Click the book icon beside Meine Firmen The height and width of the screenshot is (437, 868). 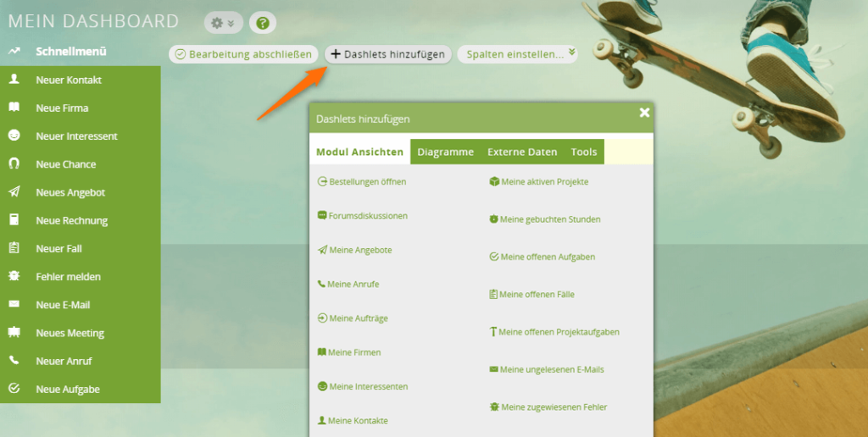click(321, 351)
